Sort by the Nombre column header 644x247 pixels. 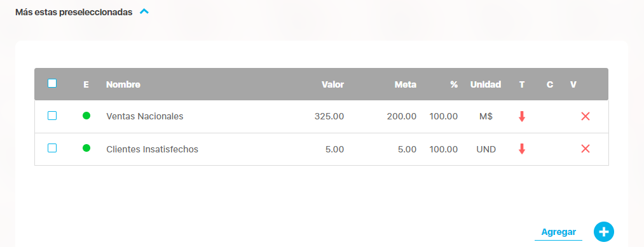click(123, 84)
